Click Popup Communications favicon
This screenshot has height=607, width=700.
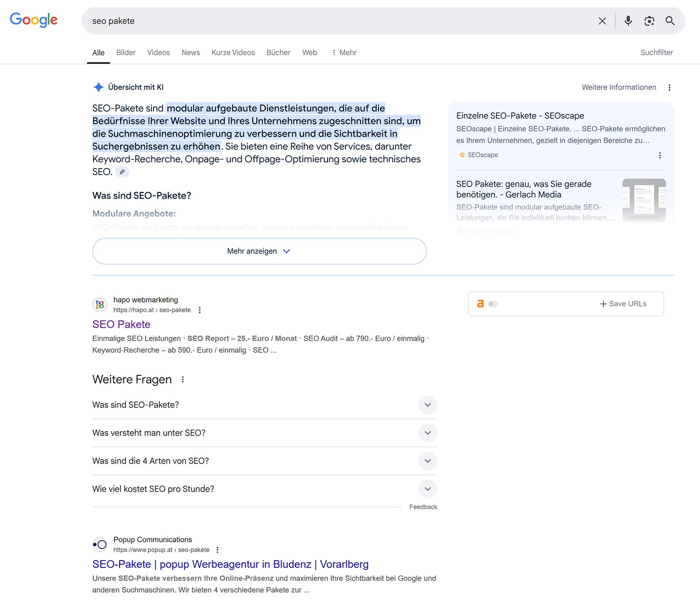point(100,544)
